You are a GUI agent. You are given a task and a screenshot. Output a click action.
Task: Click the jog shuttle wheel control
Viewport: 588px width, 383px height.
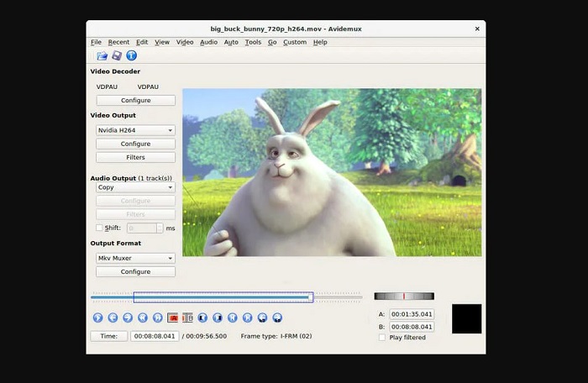pyautogui.click(x=404, y=296)
